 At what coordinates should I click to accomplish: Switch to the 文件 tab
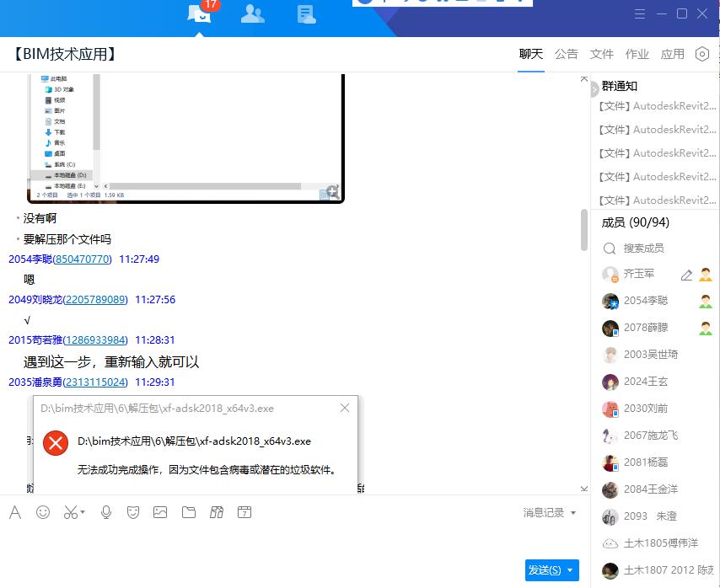tap(601, 54)
